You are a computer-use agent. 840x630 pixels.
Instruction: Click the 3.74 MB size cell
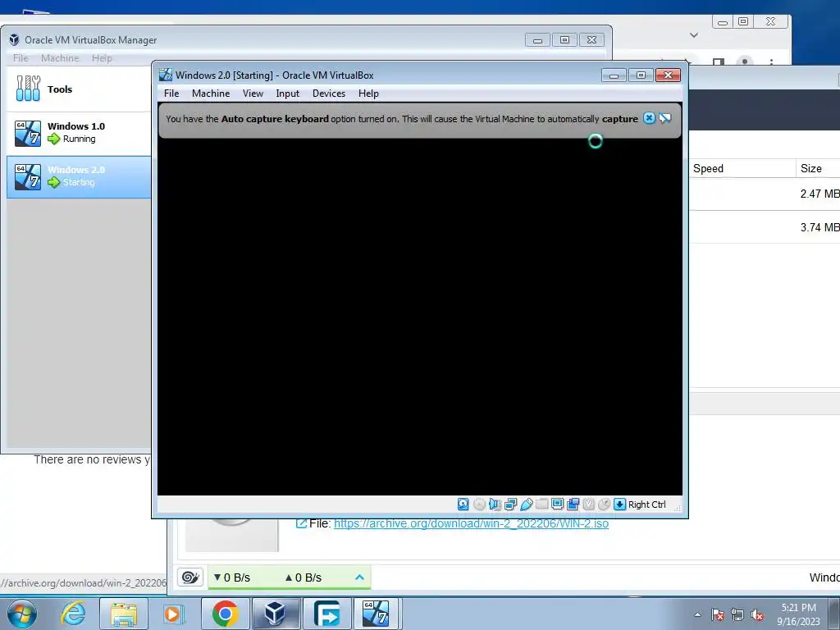pos(819,227)
